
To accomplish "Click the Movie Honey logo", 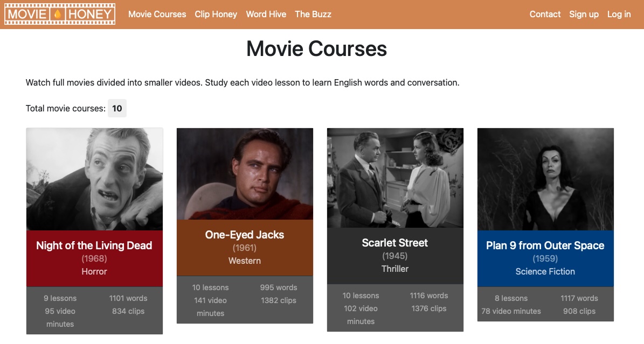I will (x=59, y=14).
